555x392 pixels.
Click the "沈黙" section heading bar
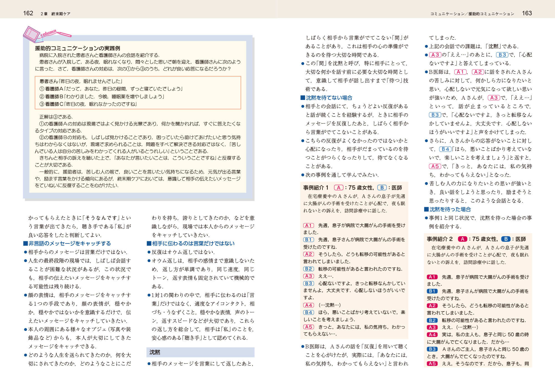200,352
